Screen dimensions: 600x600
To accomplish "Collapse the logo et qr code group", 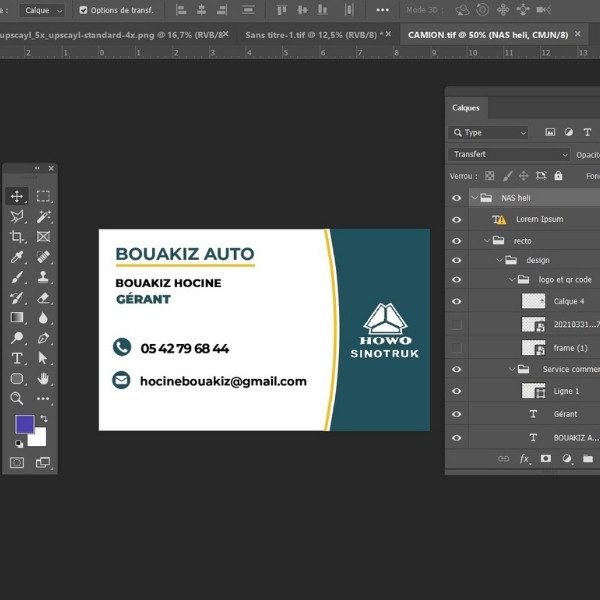I will point(512,280).
